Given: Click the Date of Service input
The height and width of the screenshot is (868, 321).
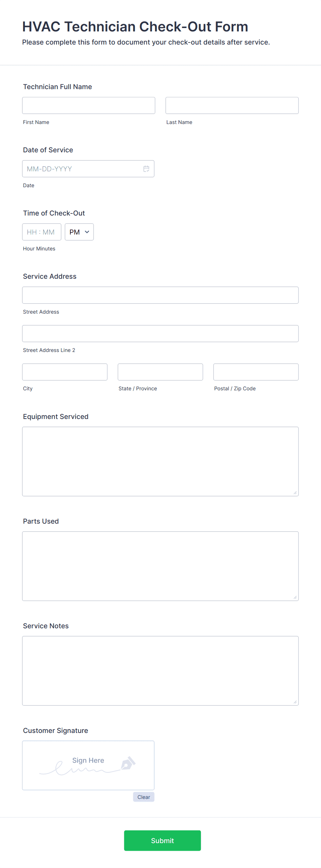Looking at the screenshot, I should (x=88, y=169).
